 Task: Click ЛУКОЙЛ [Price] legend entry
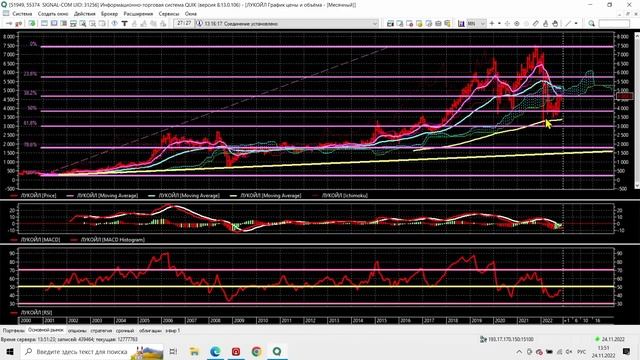(x=38, y=196)
